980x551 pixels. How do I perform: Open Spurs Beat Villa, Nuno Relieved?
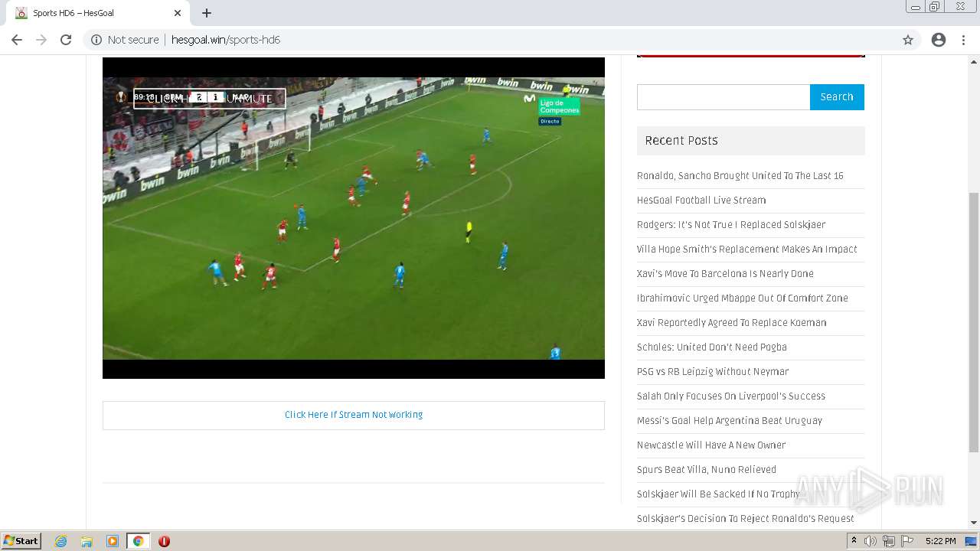pyautogui.click(x=707, y=470)
